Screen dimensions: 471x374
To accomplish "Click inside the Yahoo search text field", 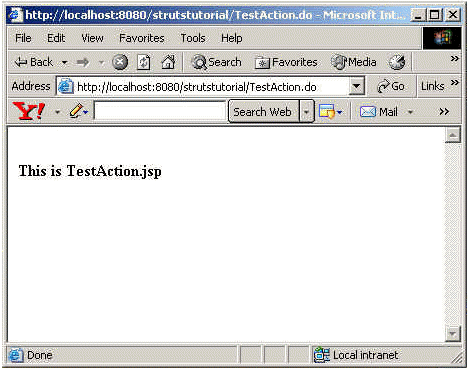I will tap(159, 111).
